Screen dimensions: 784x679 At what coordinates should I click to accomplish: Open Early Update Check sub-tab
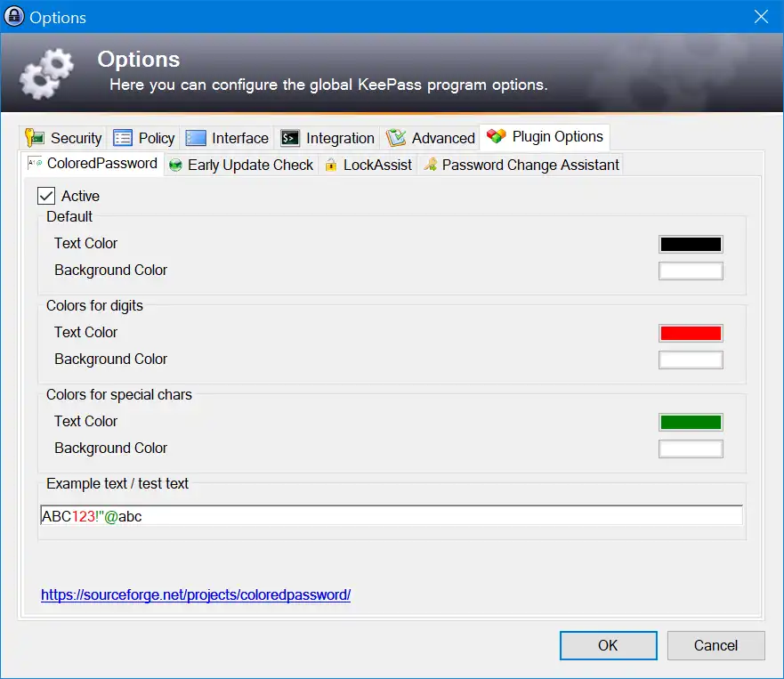tap(241, 165)
